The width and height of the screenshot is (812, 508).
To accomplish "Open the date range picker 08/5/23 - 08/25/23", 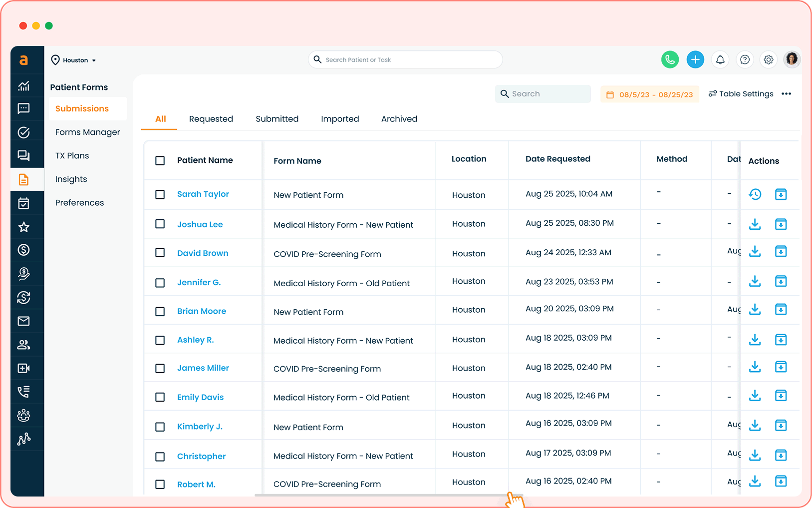I will click(649, 94).
